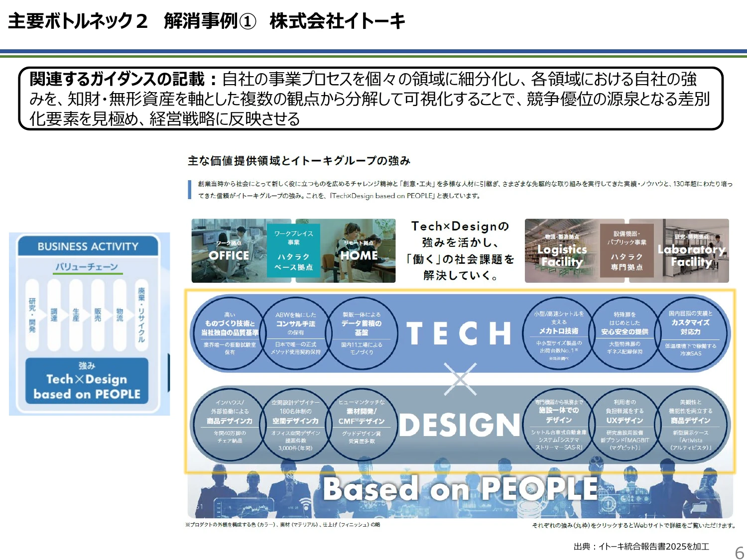Click the heading 主な価値提供領域とイトーキグループの強み
747x560 pixels.
299,161
